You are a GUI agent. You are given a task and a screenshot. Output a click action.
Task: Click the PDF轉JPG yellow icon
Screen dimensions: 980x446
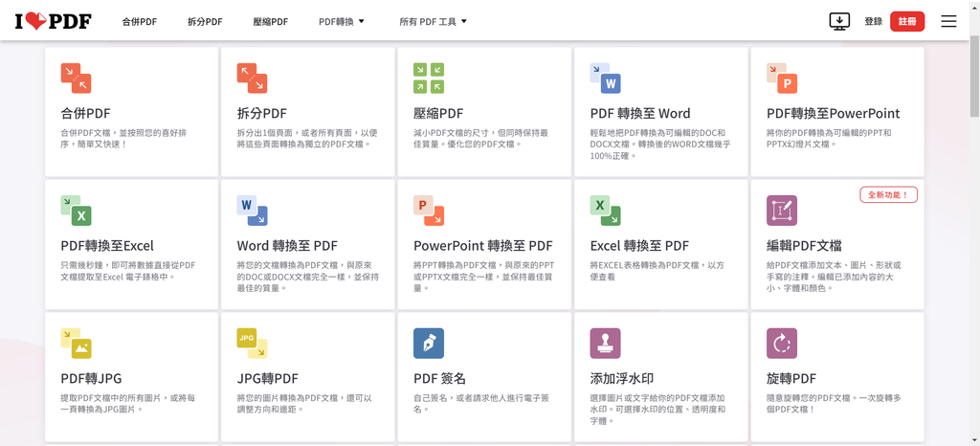pyautogui.click(x=76, y=344)
